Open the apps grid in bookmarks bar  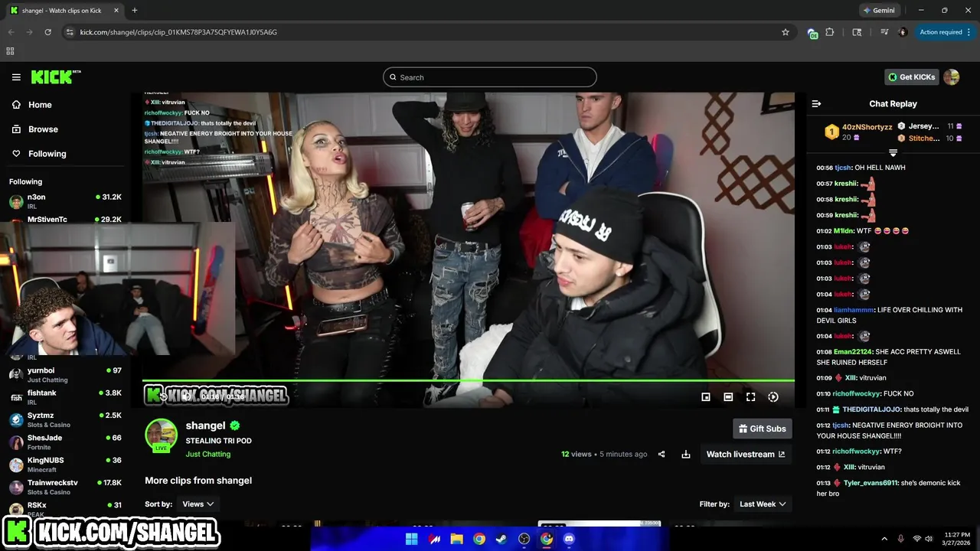pyautogui.click(x=10, y=51)
